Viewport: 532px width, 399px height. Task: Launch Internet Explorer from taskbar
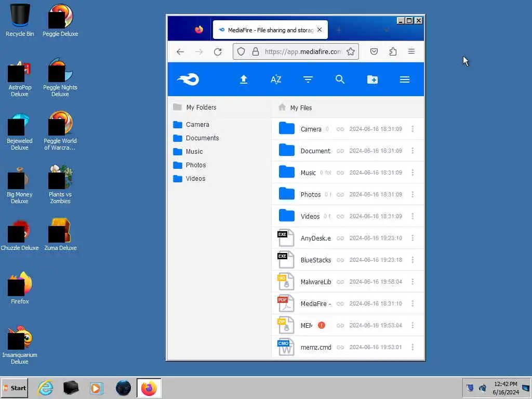[46, 388]
